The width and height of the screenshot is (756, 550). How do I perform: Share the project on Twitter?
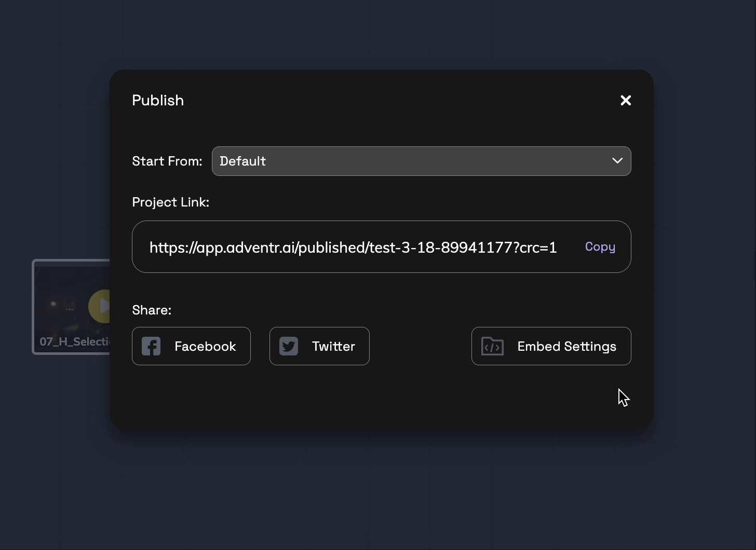pyautogui.click(x=319, y=346)
